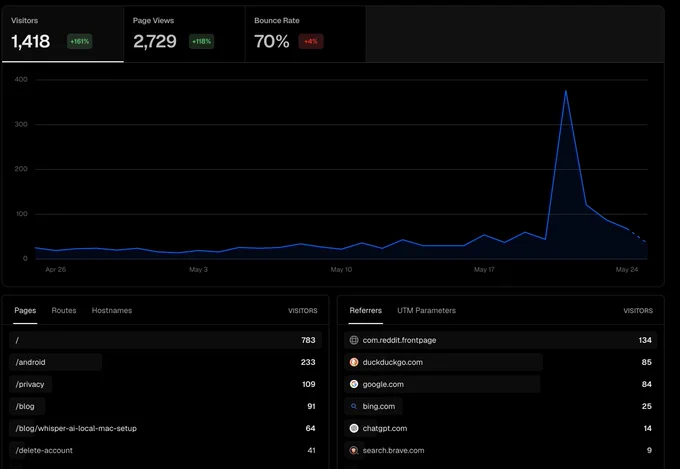Select the duckduckgo.com referrer
The image size is (680, 469).
500,362
